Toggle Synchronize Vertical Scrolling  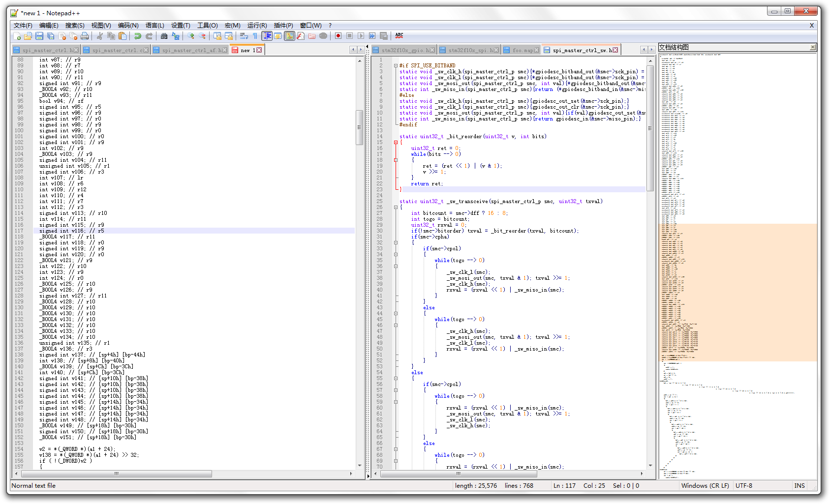217,36
